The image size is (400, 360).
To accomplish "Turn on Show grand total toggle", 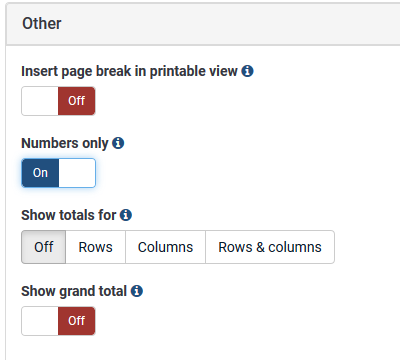I will [58, 321].
